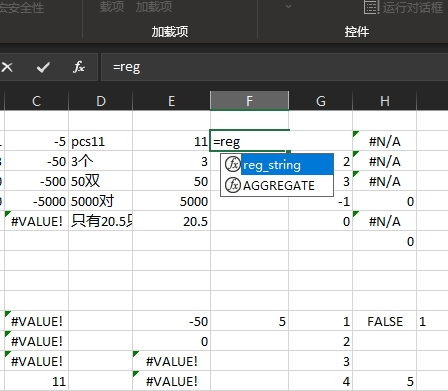Click cell with value -500 in column C
Viewport: 448px width, 391px height.
pos(36,181)
